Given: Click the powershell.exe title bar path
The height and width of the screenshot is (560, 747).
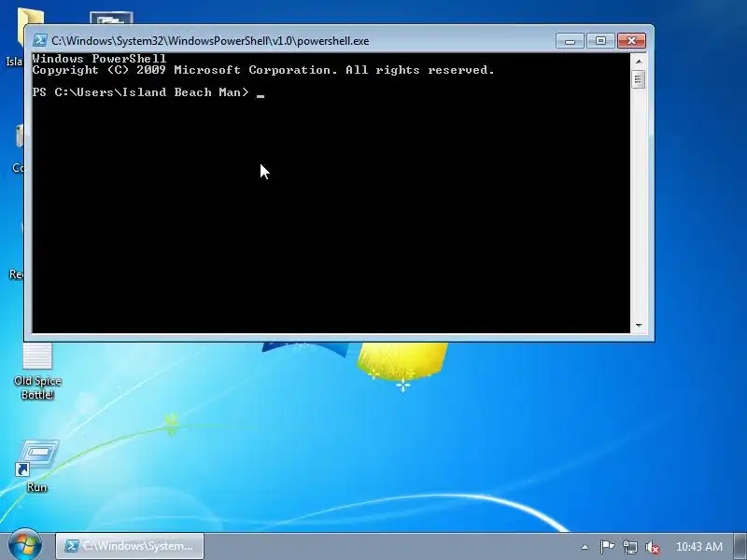Looking at the screenshot, I should [210, 41].
